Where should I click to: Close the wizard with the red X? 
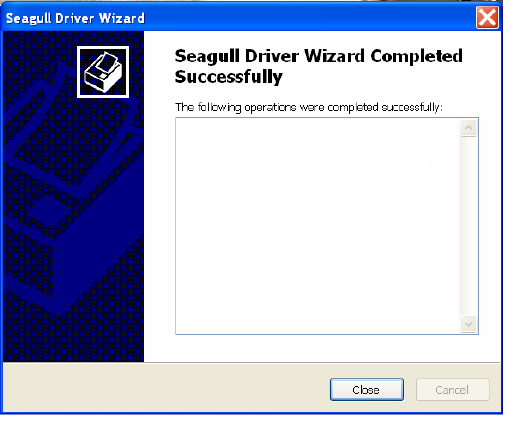487,18
